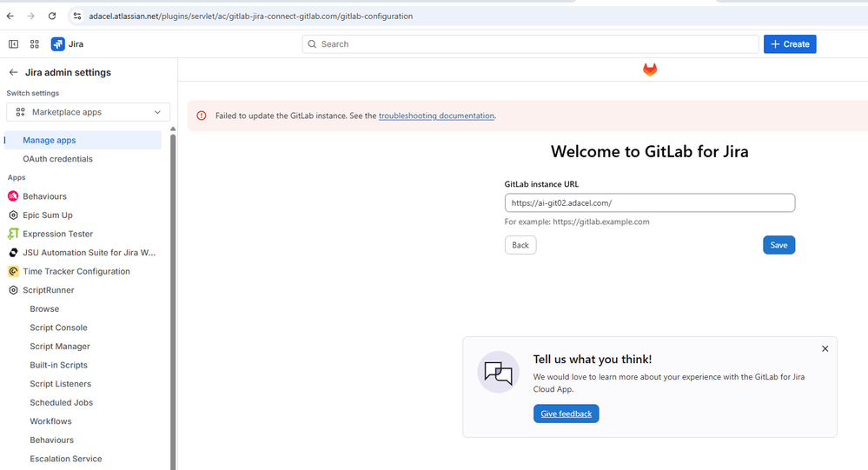Close the Tell us what you think card
This screenshot has width=868, height=470.
click(x=825, y=348)
